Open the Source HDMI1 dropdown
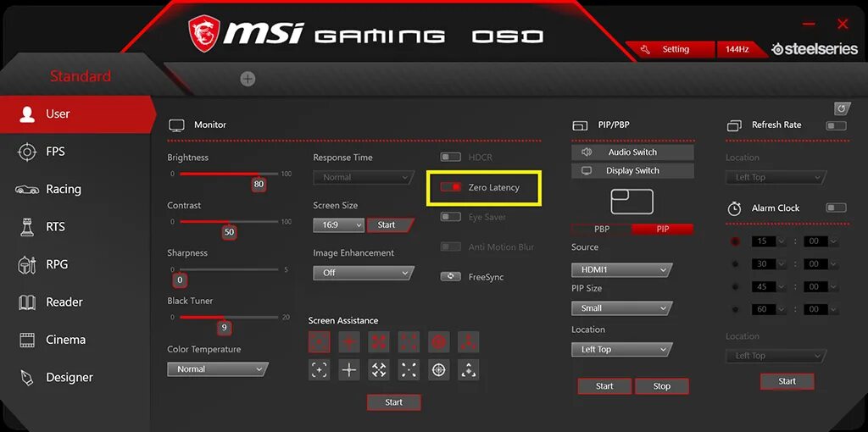The height and width of the screenshot is (432, 868). [621, 270]
